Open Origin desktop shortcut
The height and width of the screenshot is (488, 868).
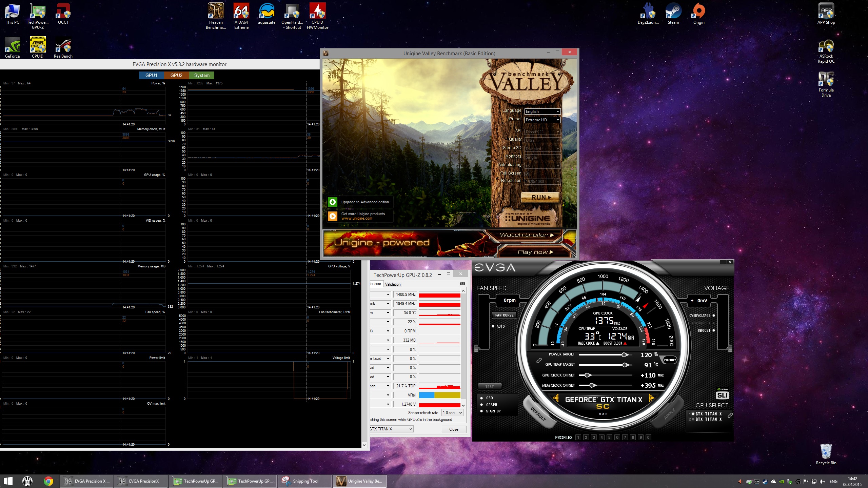pyautogui.click(x=699, y=14)
